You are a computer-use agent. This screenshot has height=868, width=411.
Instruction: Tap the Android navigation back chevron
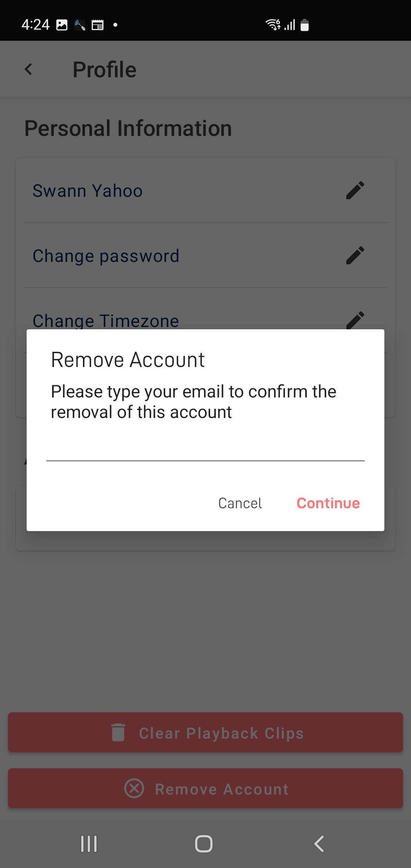(319, 844)
